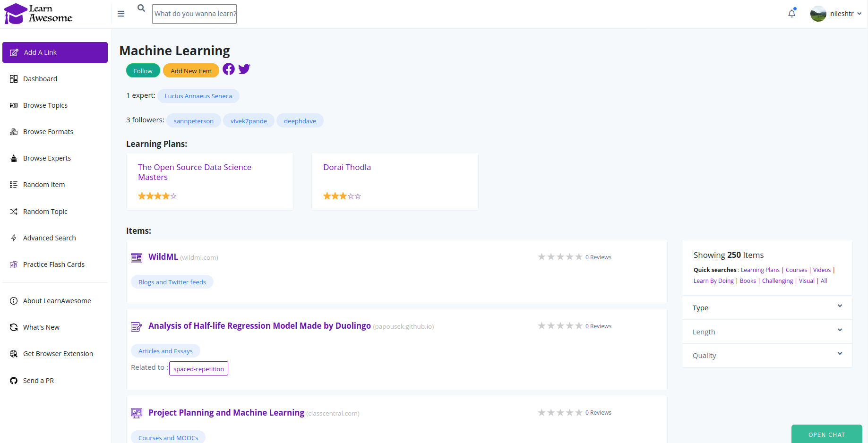Viewport: 868px width, 443px height.
Task: Quick search Videos
Action: click(x=822, y=270)
